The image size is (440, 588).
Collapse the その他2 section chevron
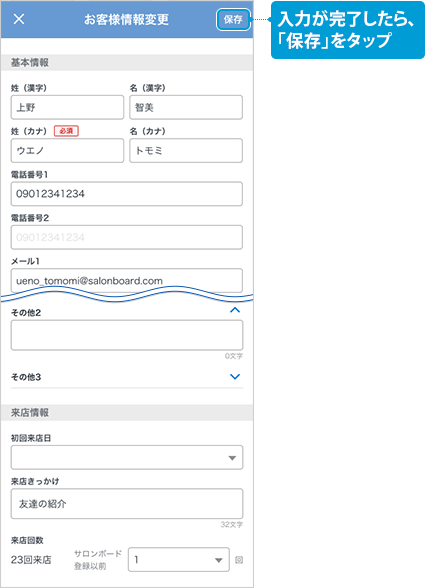[x=235, y=310]
